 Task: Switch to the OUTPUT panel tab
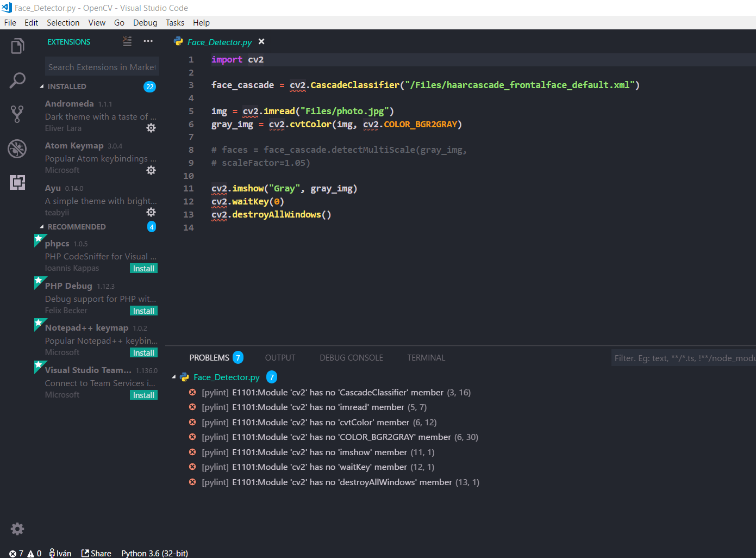(x=280, y=357)
